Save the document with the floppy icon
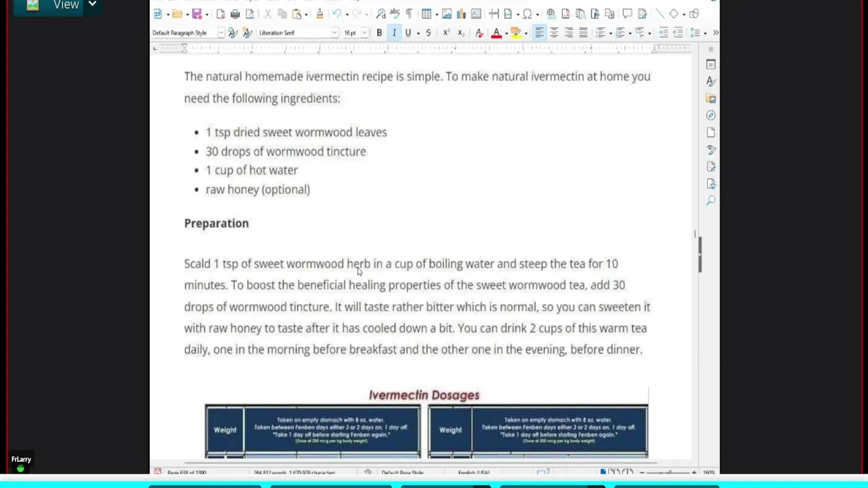 197,14
